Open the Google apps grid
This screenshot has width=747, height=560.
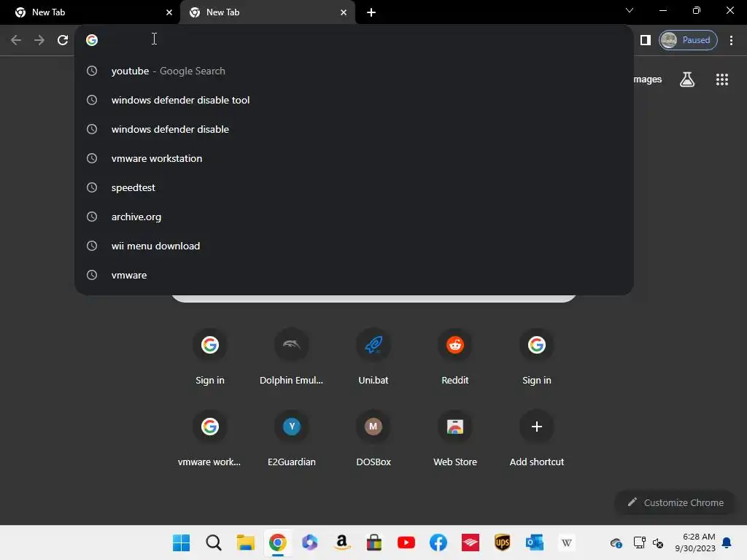pyautogui.click(x=722, y=79)
